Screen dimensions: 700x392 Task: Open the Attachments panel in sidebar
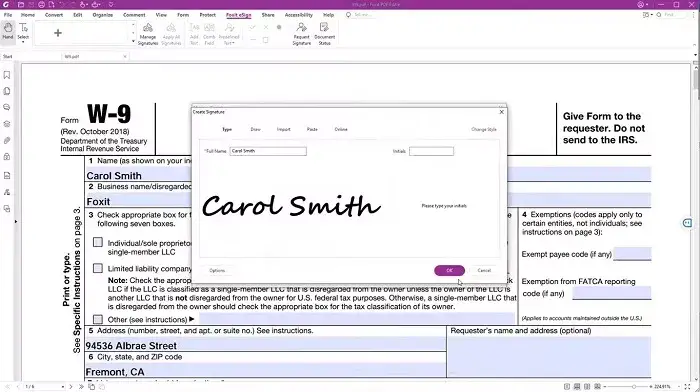click(x=7, y=140)
